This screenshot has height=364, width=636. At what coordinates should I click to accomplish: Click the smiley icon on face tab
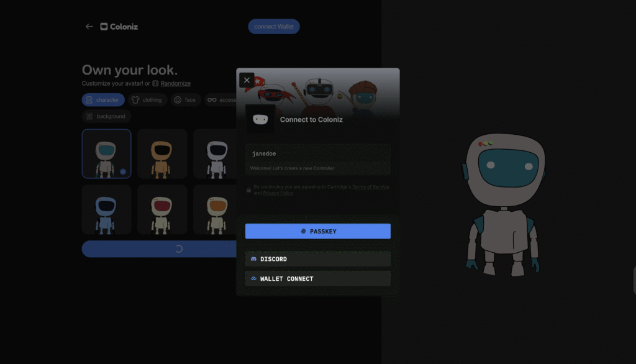coord(178,100)
